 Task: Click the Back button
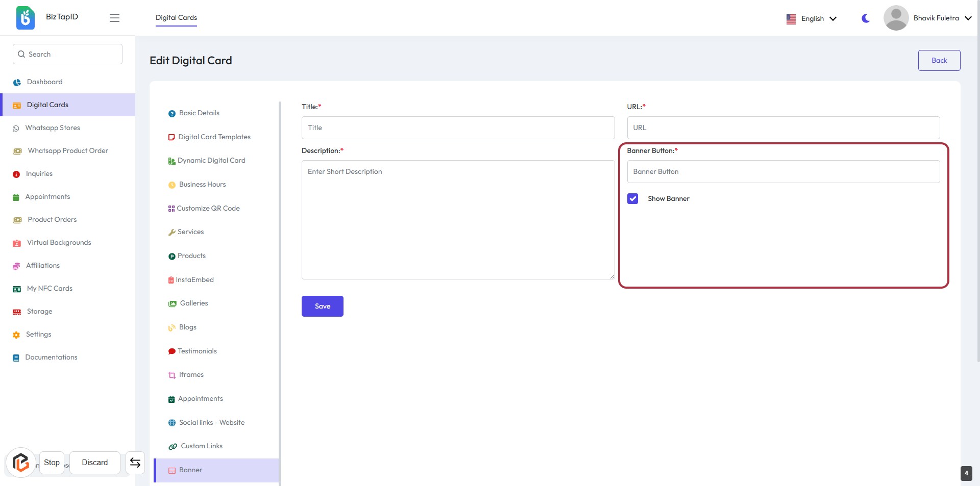[x=939, y=60]
